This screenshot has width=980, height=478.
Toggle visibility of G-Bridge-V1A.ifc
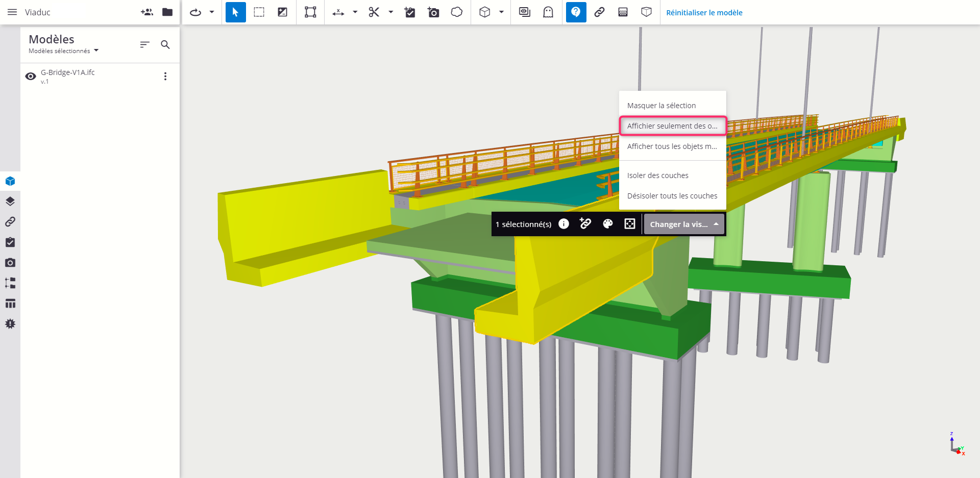coord(30,76)
